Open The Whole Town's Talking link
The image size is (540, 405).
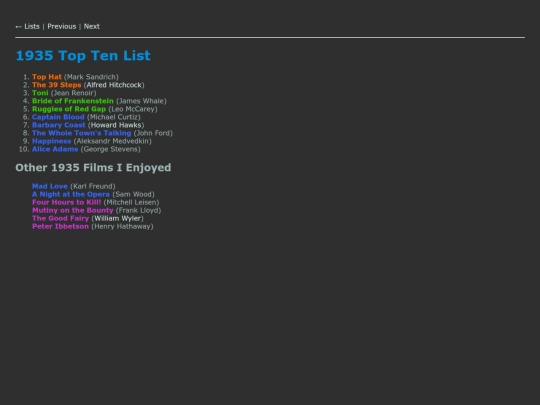pyautogui.click(x=82, y=133)
